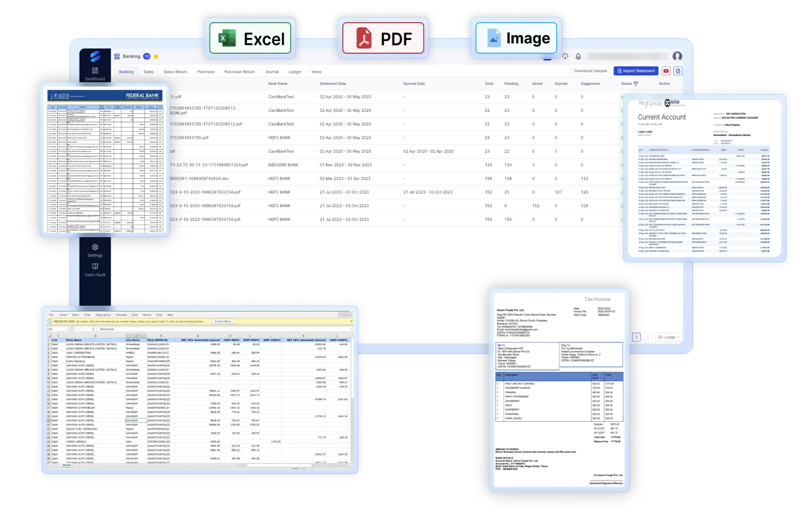Click the Banking bank-building icon in header
The height and width of the screenshot is (526, 812).
(117, 56)
